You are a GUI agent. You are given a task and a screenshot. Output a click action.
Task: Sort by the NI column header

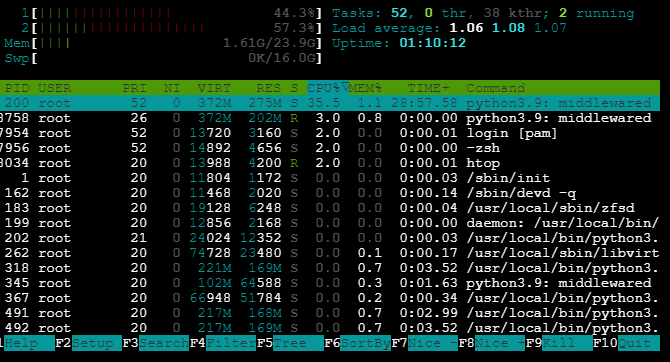[172, 88]
